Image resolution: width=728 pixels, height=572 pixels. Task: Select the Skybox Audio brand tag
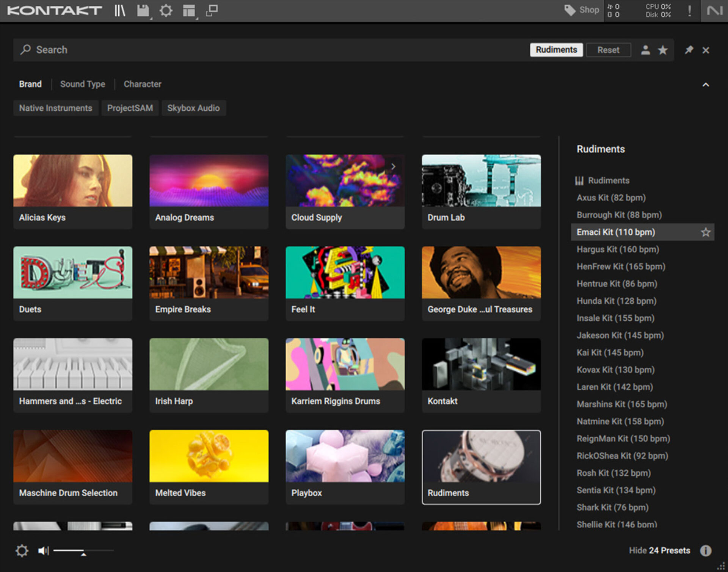(193, 108)
